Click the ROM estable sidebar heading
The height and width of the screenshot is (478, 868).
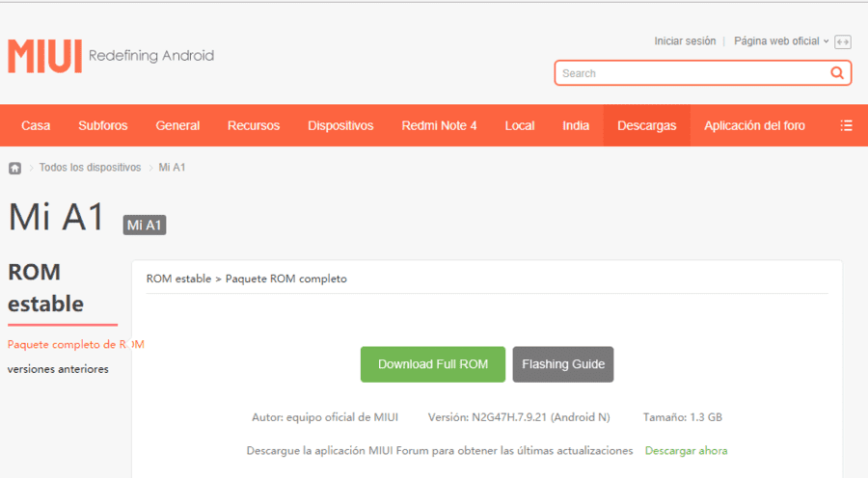click(x=46, y=288)
